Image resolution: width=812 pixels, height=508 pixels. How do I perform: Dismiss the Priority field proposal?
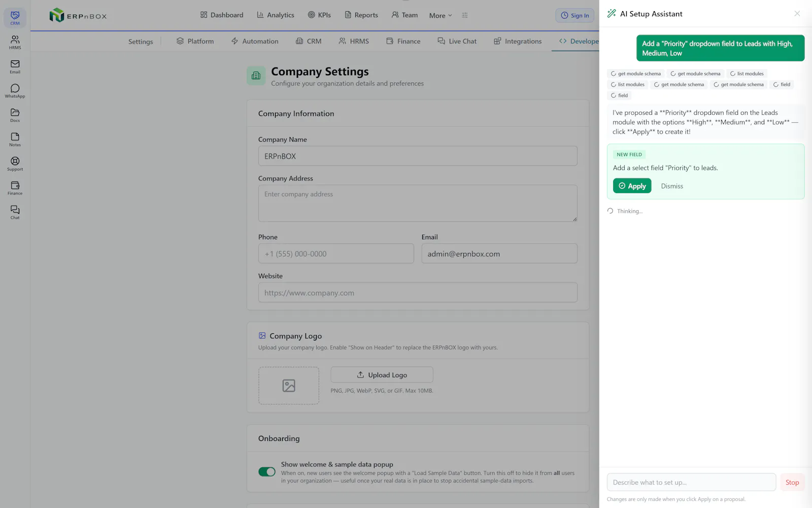click(672, 186)
